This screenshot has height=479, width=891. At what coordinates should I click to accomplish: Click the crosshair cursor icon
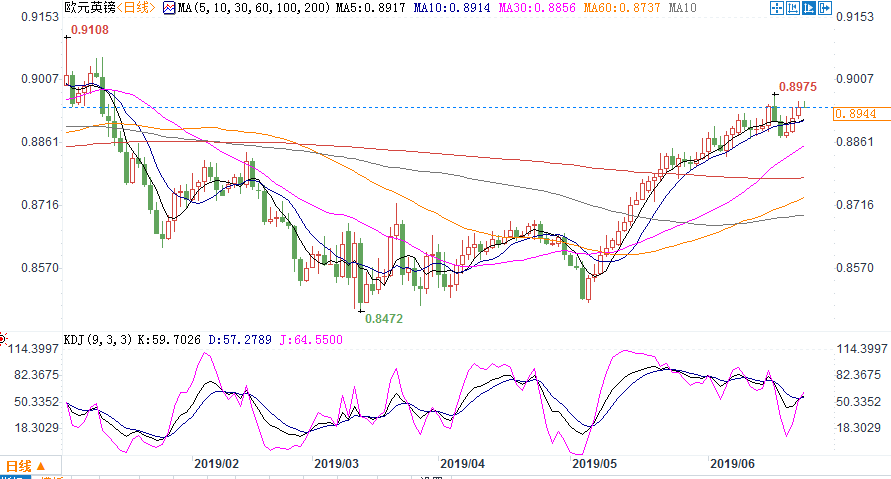(777, 8)
